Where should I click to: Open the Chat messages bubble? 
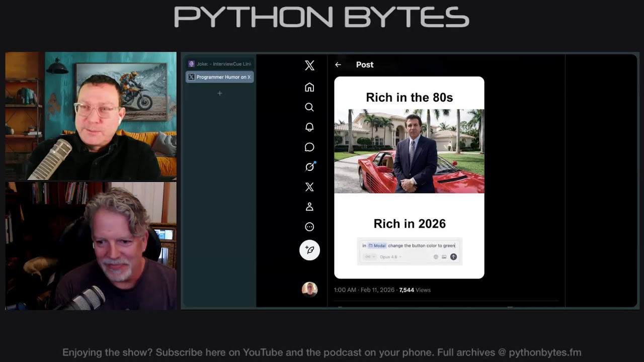309,147
